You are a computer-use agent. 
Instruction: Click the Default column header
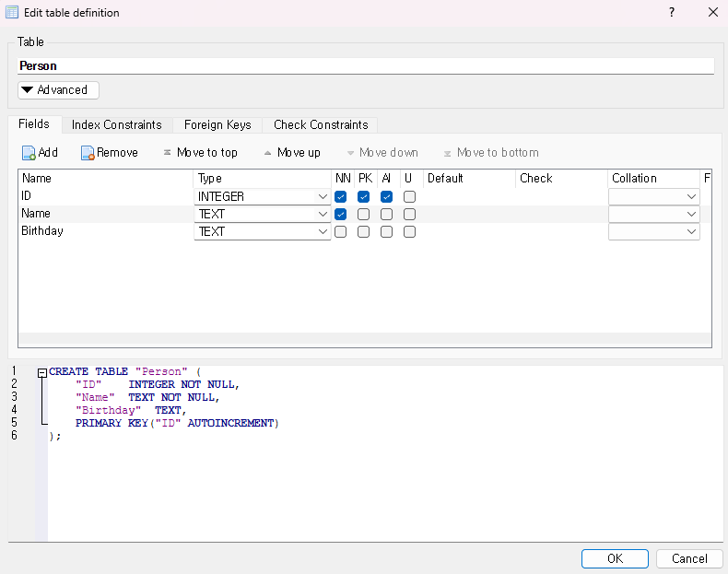tap(469, 179)
